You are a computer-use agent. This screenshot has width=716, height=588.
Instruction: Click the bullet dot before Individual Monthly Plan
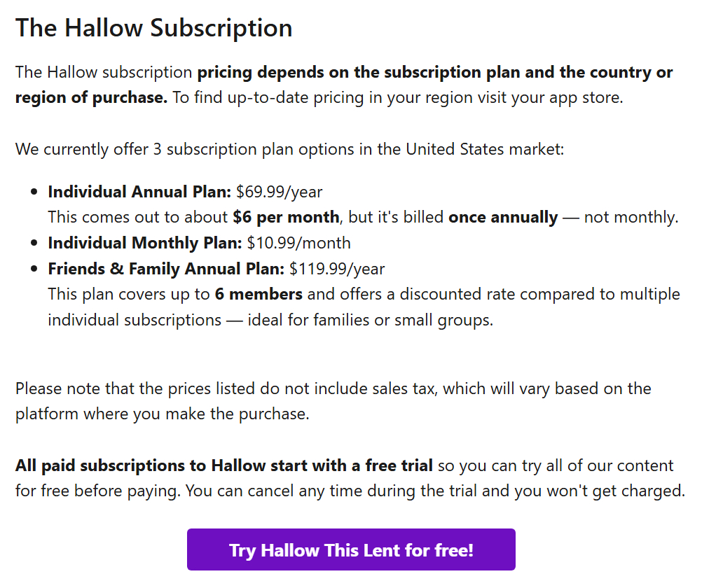click(34, 244)
